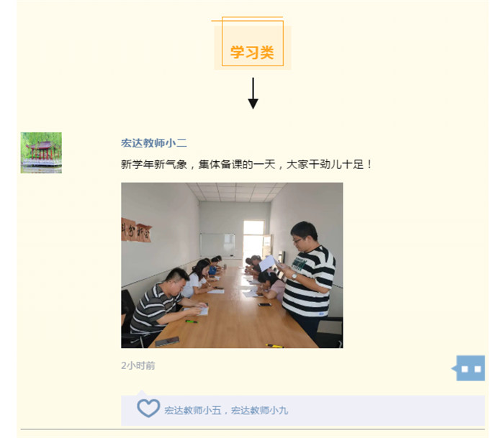Click the 学习类 category label
The image size is (504, 438).
click(x=252, y=53)
